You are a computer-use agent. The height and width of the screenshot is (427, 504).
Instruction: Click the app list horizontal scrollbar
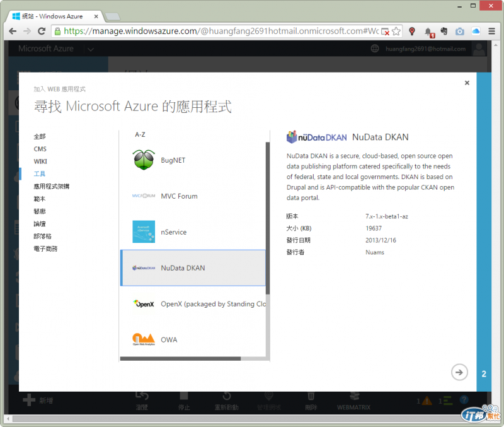[180, 358]
